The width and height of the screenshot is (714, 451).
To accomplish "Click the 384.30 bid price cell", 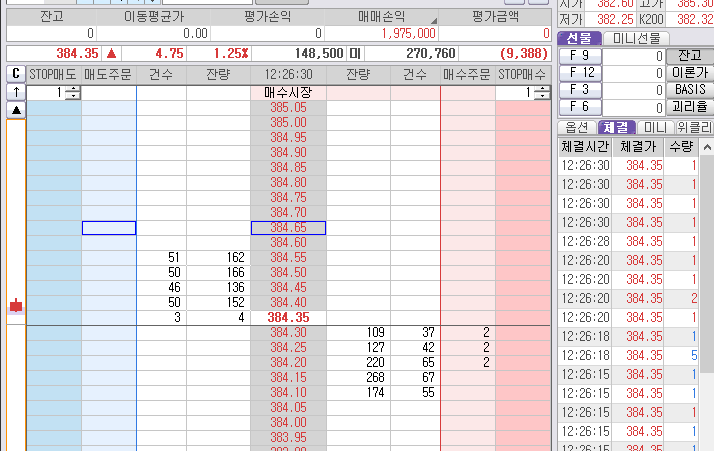I will click(288, 333).
